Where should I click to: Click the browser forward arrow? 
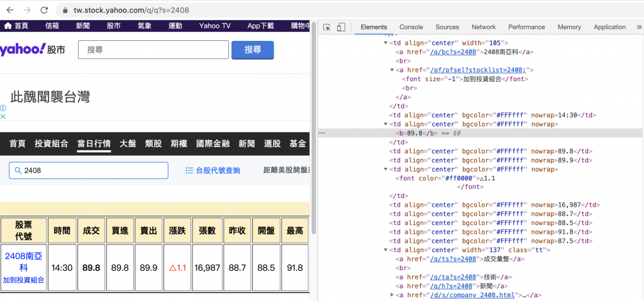[27, 10]
